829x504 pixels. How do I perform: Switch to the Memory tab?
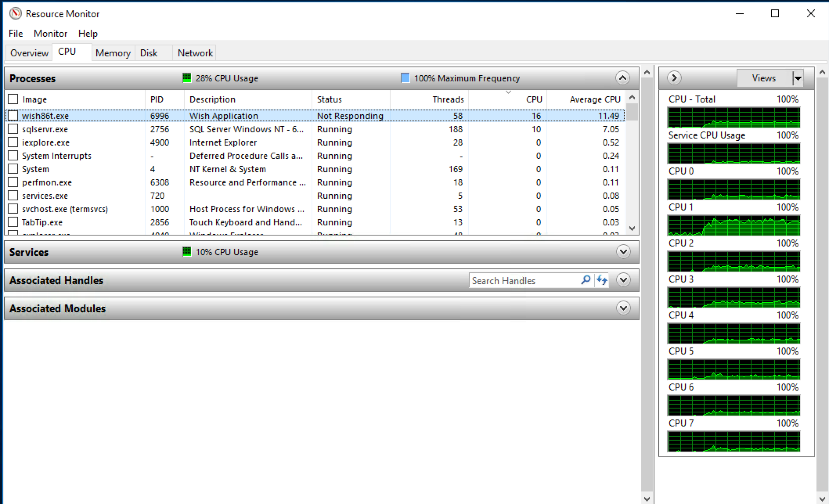[x=113, y=53]
